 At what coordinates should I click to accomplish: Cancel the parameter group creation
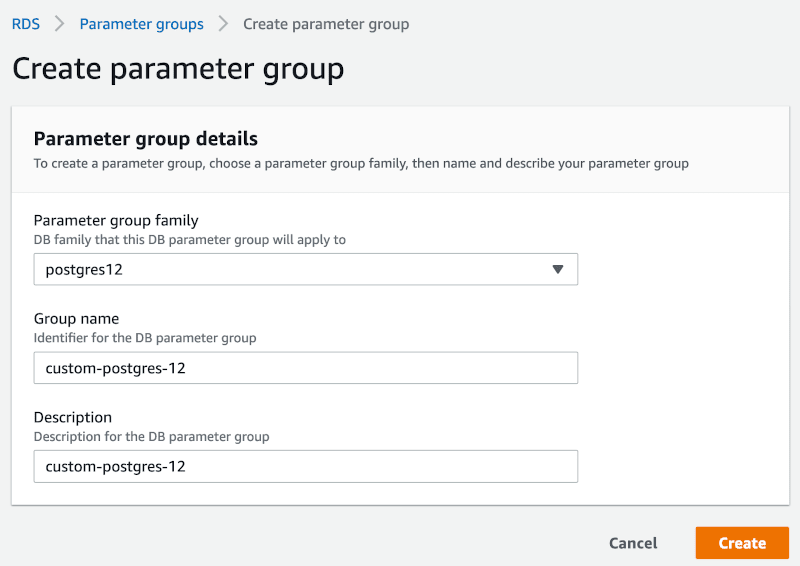pos(633,543)
